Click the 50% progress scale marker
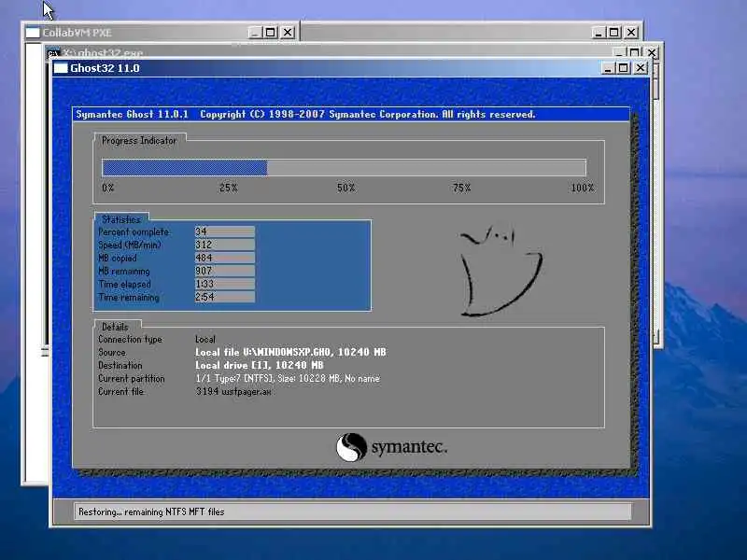 [x=345, y=188]
